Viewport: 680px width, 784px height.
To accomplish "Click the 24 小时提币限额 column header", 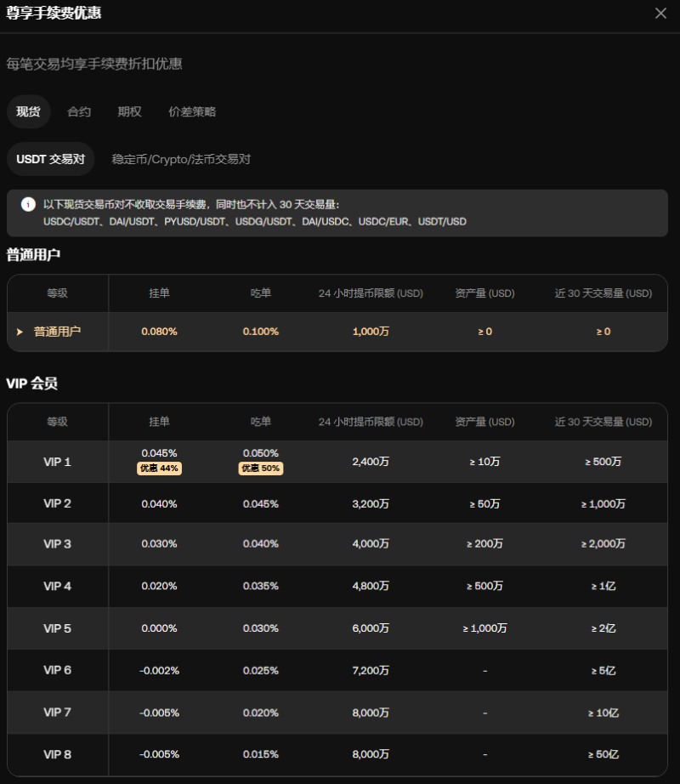I will (370, 422).
